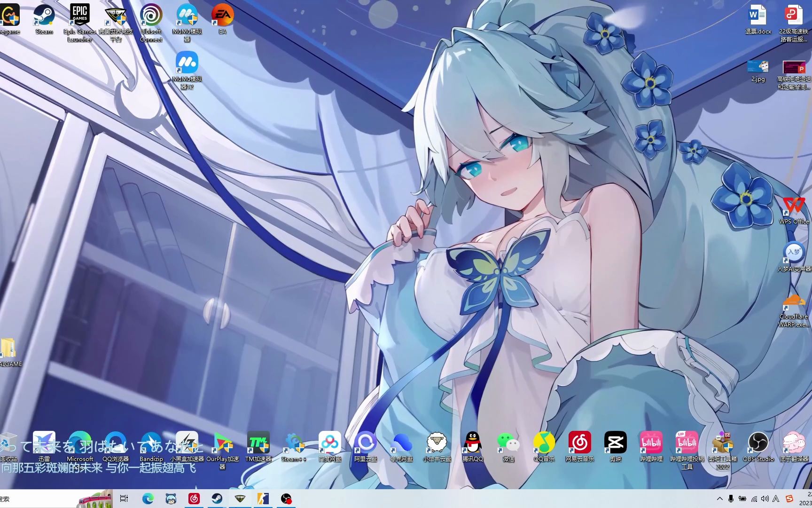Launch 哔哩哔哩 bilibili desktop app
The image size is (812, 508).
pos(651,446)
